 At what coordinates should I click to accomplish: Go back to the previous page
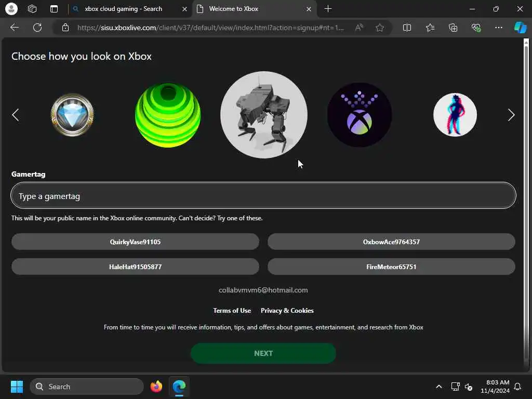click(14, 28)
